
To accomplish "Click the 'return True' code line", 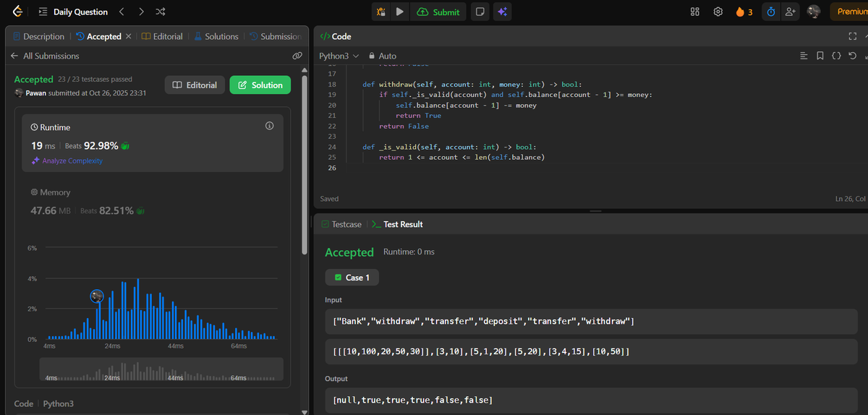I will [x=418, y=116].
